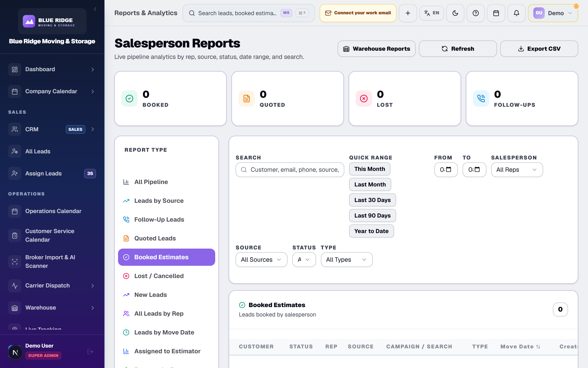The width and height of the screenshot is (588, 368).
Task: Click the Refresh button
Action: 458,49
